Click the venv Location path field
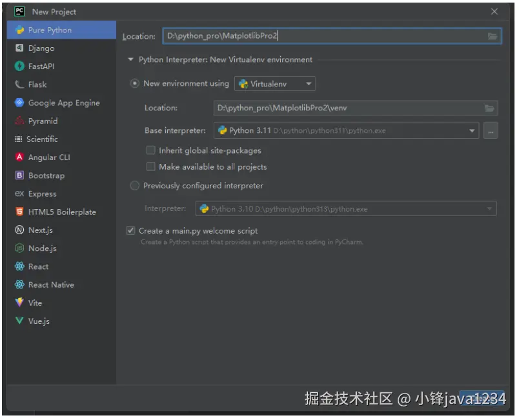The height and width of the screenshot is (420, 519). [x=356, y=108]
